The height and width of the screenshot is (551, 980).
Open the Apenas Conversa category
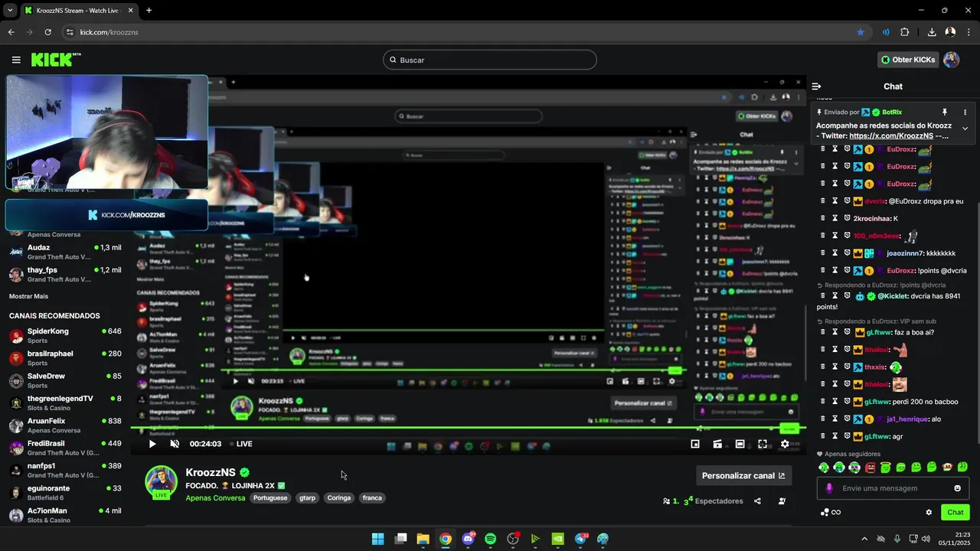click(215, 497)
